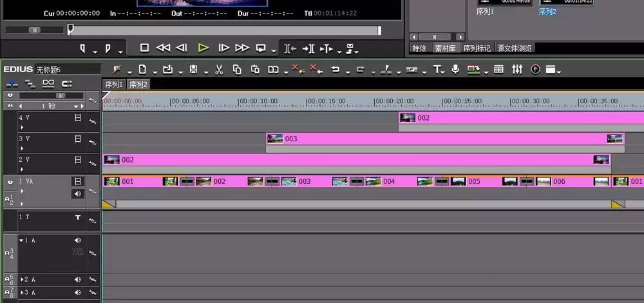Toggle video visibility on track 4 V
Viewport: 644px width, 303px height.
[x=78, y=118]
